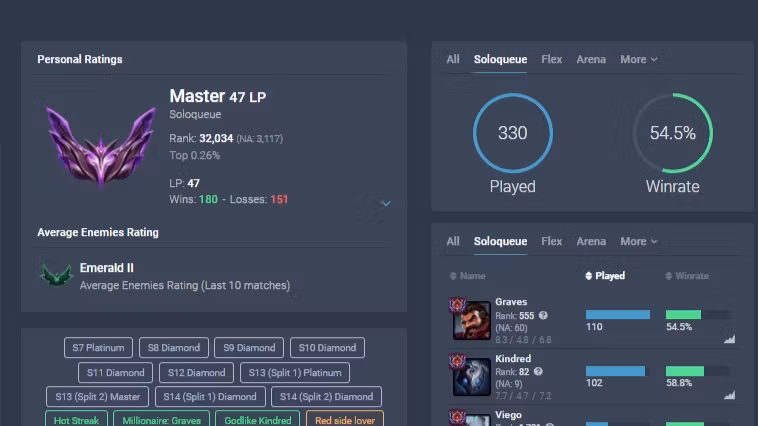758x426 pixels.
Task: Open the Kindred winrate trend chart icon
Action: coord(729,396)
